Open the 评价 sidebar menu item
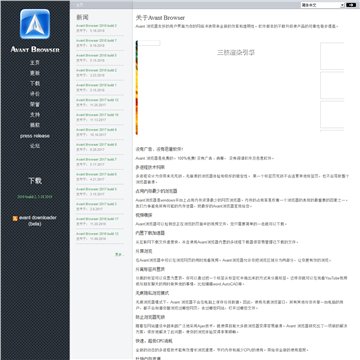Screen dimensions: 360x360 point(35,94)
